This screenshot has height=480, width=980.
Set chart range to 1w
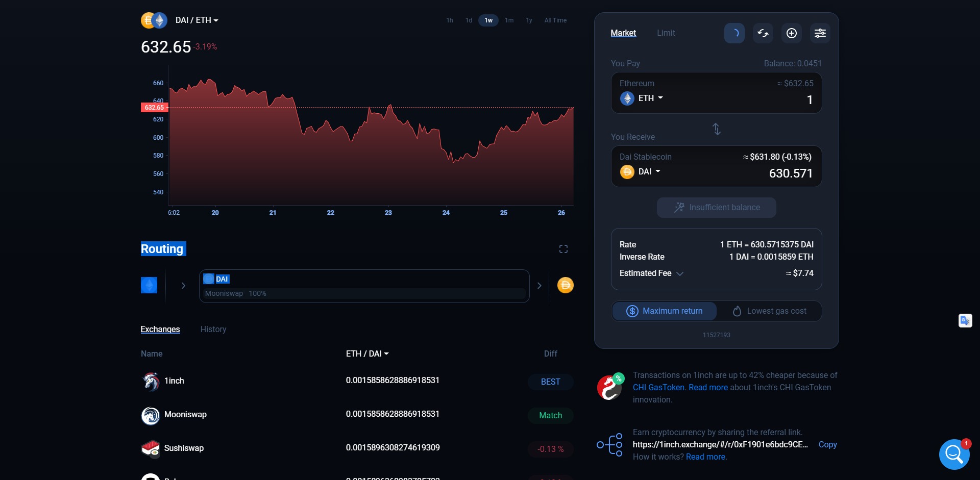488,20
